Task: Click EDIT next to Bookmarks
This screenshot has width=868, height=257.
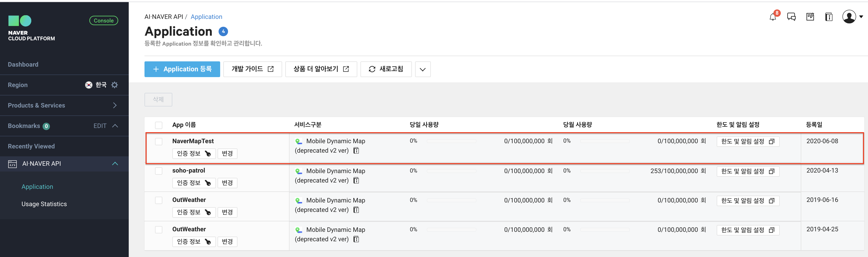Action: point(100,126)
